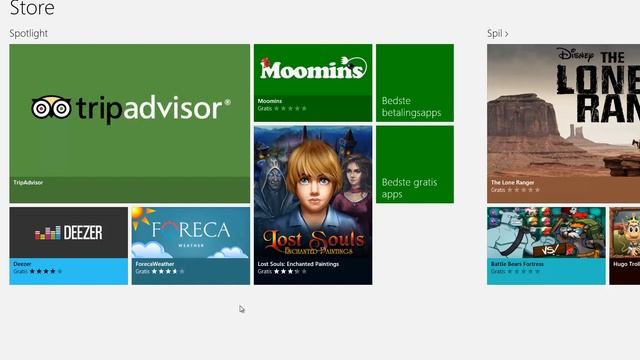
Task: Open the Foreca Weather tile
Action: point(191,246)
